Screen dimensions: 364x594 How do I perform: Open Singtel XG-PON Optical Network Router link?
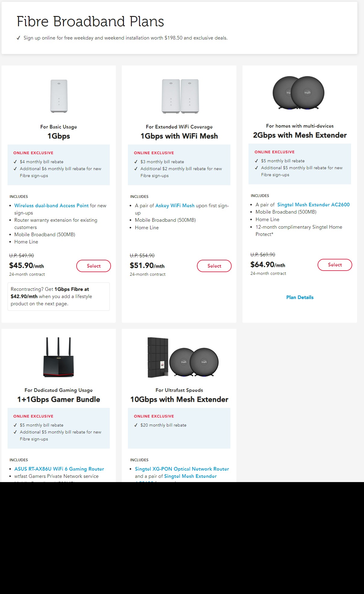point(182,469)
